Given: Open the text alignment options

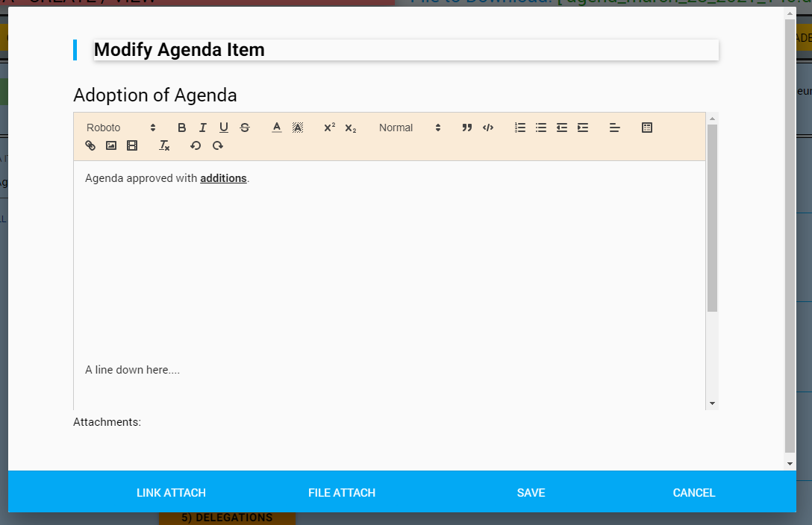Looking at the screenshot, I should tap(615, 128).
